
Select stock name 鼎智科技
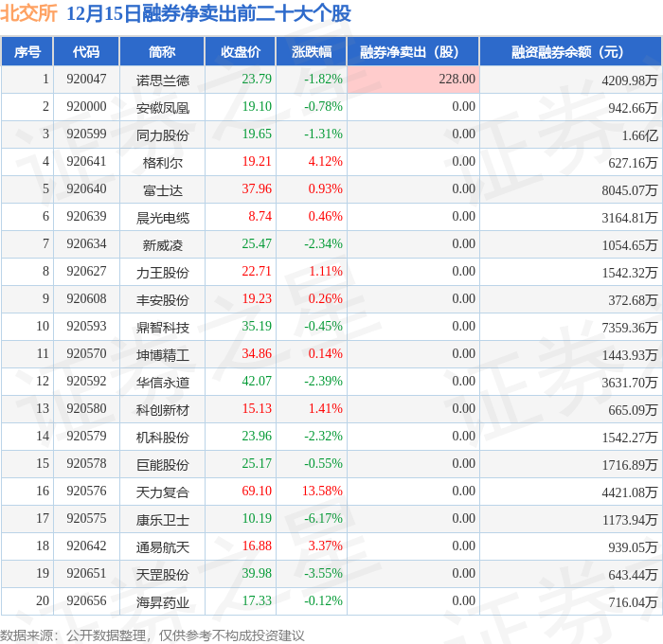pyautogui.click(x=162, y=328)
